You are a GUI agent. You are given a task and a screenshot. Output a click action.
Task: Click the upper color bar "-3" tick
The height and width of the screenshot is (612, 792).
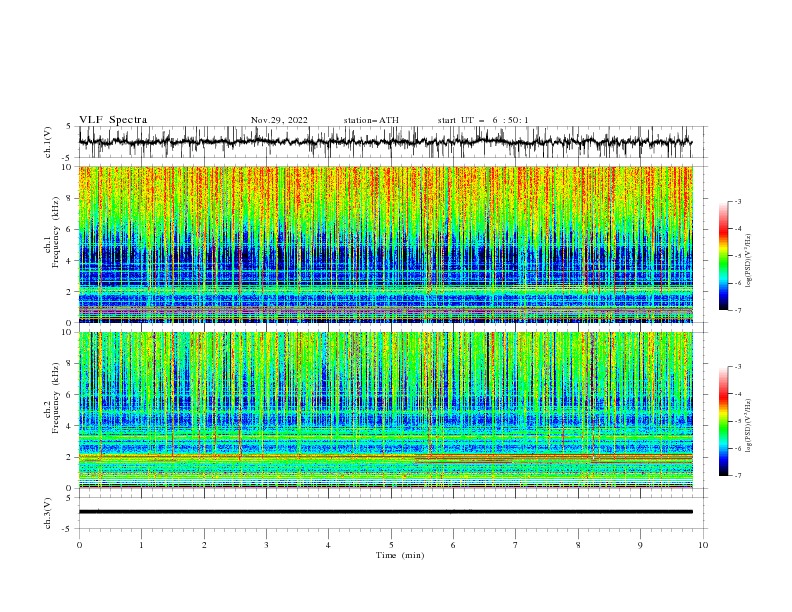coord(738,201)
